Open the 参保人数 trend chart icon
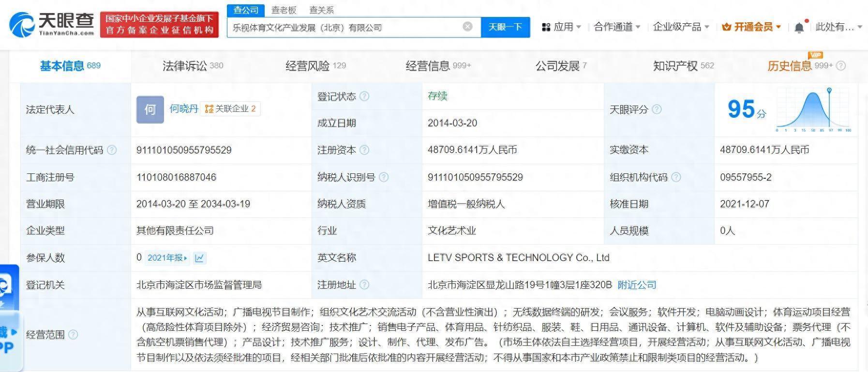This screenshot has height=372, width=868. coord(199,258)
